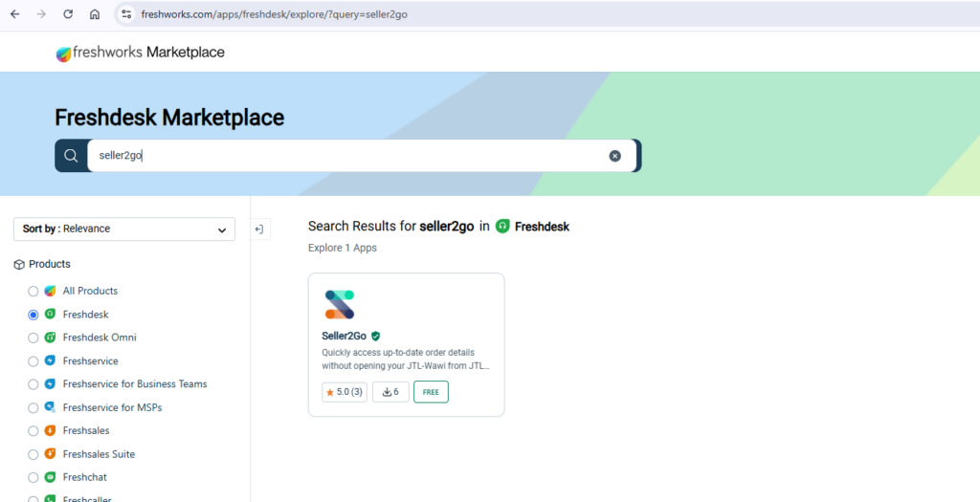Click the Freshchat product icon
Screen dimensions: 980x502
pyautogui.click(x=50, y=478)
